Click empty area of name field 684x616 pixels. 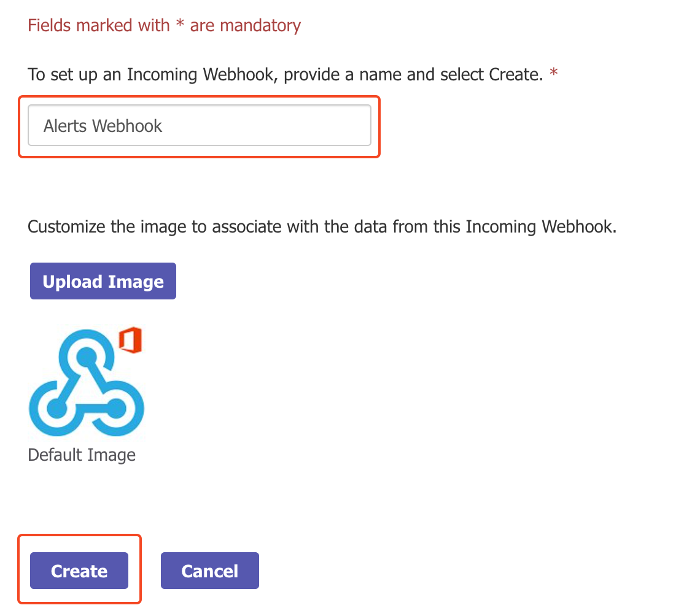[x=266, y=126]
